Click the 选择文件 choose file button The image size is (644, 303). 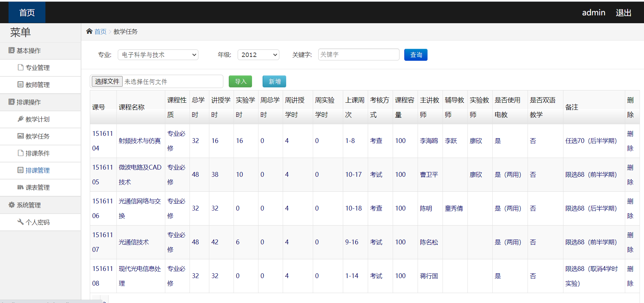(107, 81)
